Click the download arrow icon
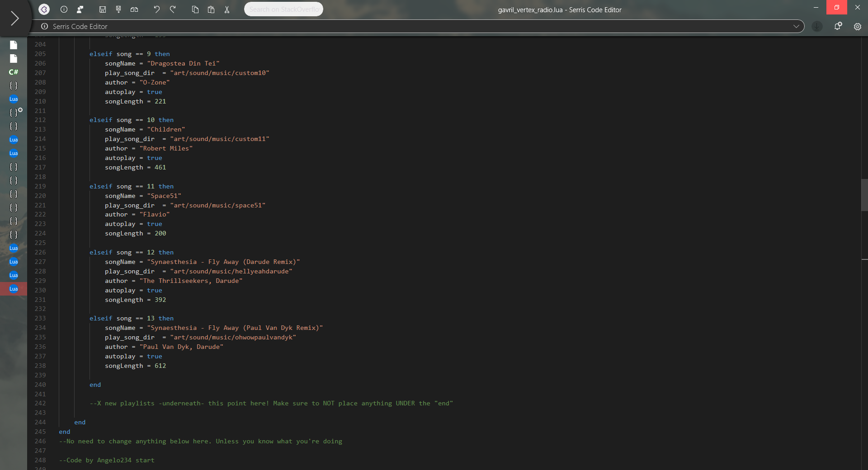868x470 pixels. point(817,26)
